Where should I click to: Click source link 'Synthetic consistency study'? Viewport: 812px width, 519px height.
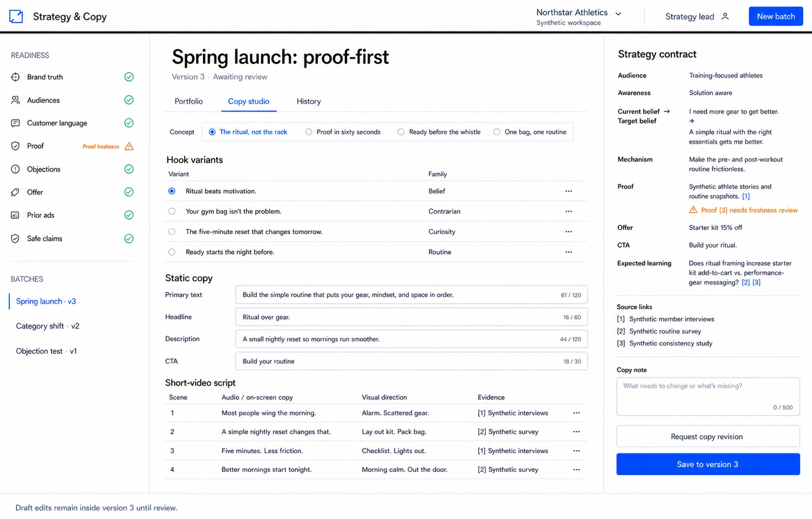tap(671, 343)
